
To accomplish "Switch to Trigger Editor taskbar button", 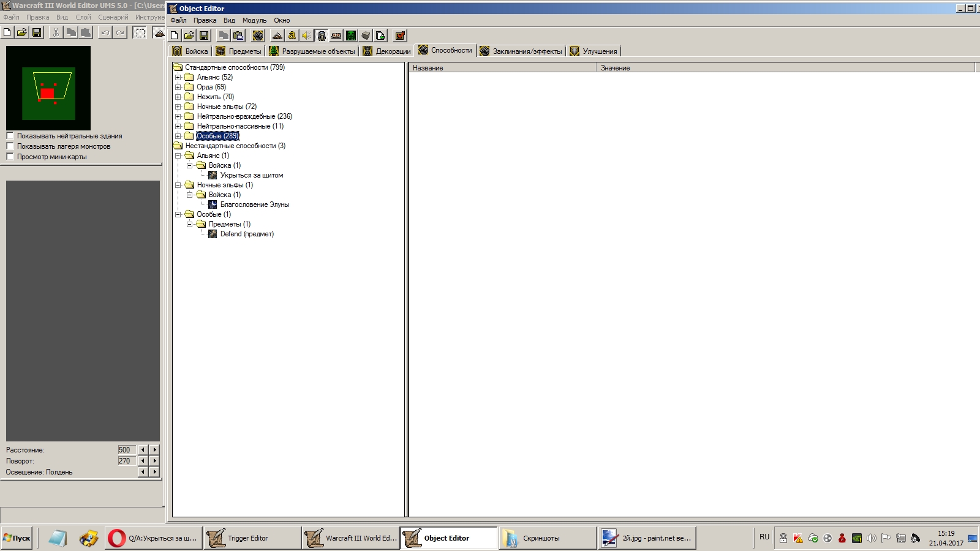I will tap(252, 538).
